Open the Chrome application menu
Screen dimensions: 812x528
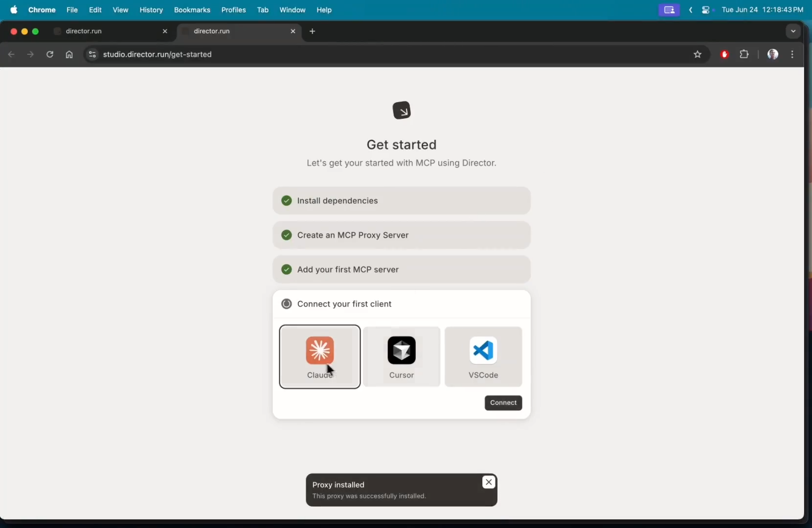[42, 10]
